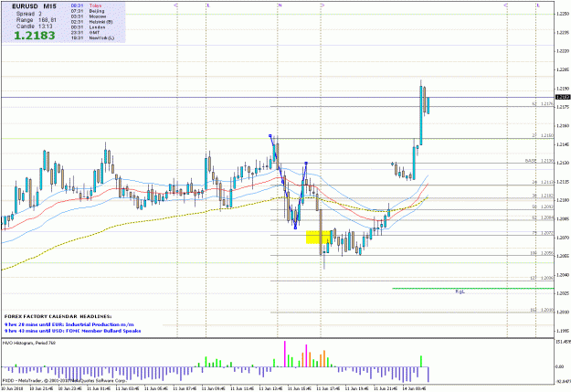This screenshot has height=392, width=571.
Task: Click the MetaQuotes Software Corp. copyright text
Action: (65, 380)
